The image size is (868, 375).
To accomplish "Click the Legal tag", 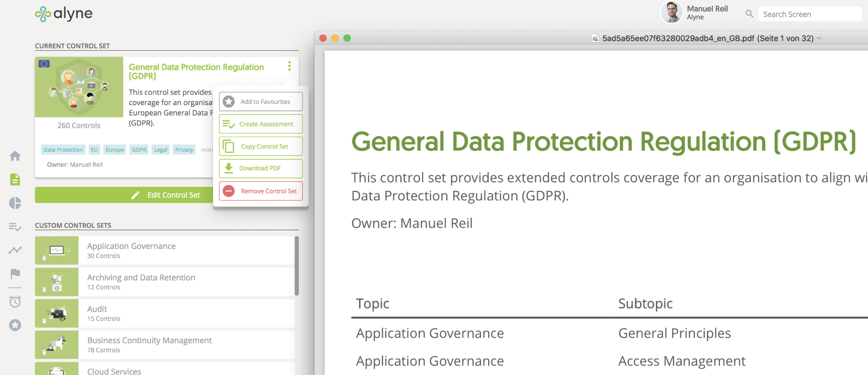I will tap(160, 150).
